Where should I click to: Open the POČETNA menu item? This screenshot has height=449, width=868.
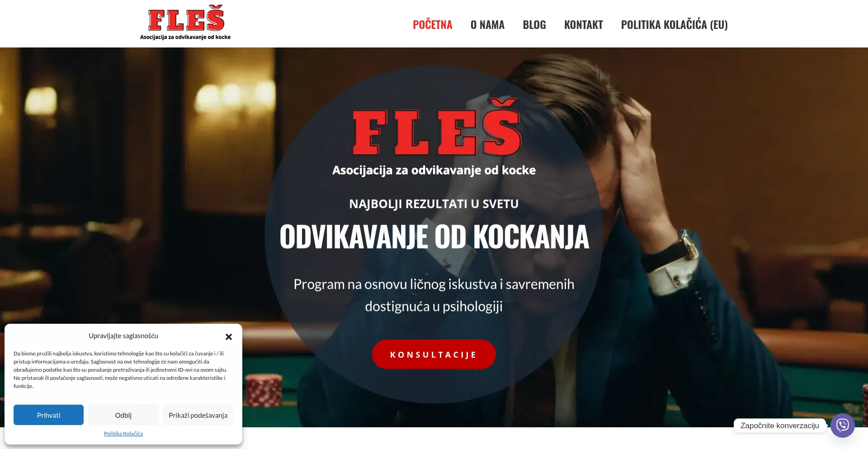coord(432,24)
